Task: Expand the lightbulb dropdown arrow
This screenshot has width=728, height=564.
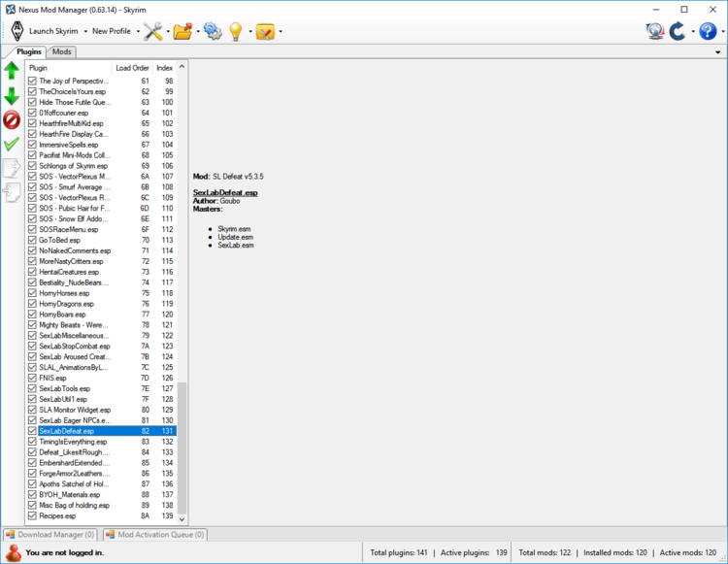Action: pyautogui.click(x=250, y=32)
